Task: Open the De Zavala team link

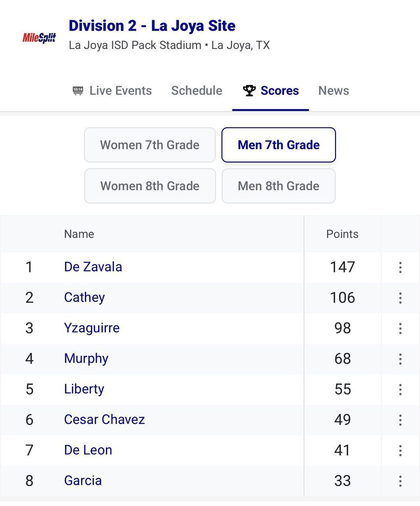Action: [93, 267]
